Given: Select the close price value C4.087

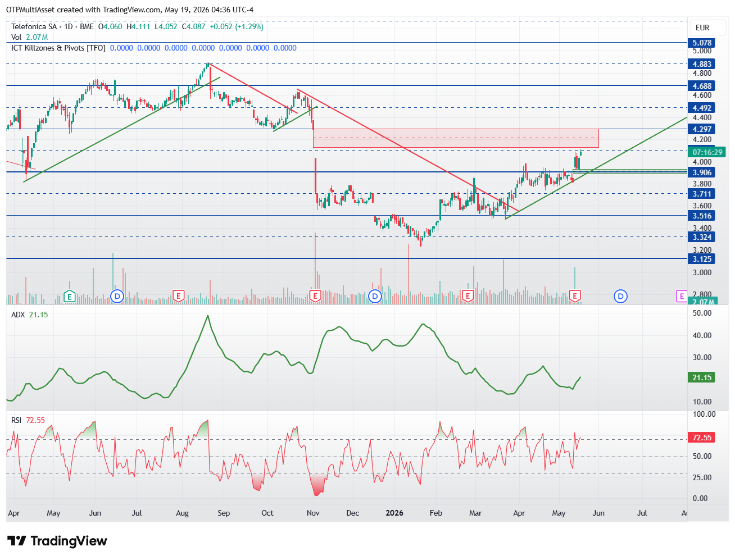Looking at the screenshot, I should click(193, 26).
